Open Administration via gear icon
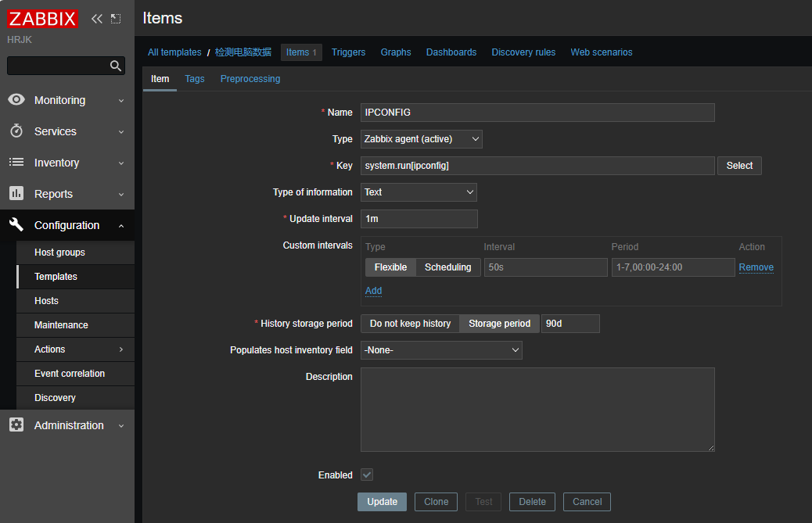This screenshot has height=523, width=812. (16, 425)
